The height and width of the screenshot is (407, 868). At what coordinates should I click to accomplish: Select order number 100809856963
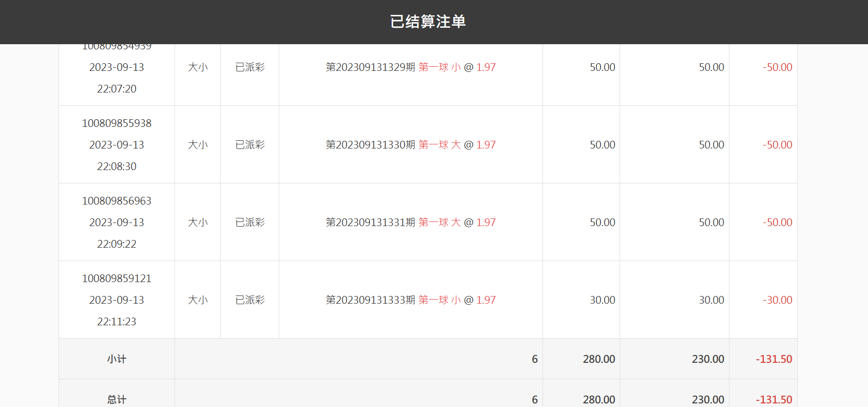(x=117, y=201)
